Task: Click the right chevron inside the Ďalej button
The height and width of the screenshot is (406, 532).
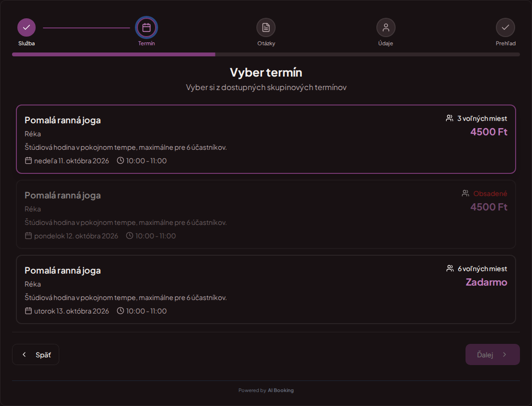Action: (x=505, y=354)
